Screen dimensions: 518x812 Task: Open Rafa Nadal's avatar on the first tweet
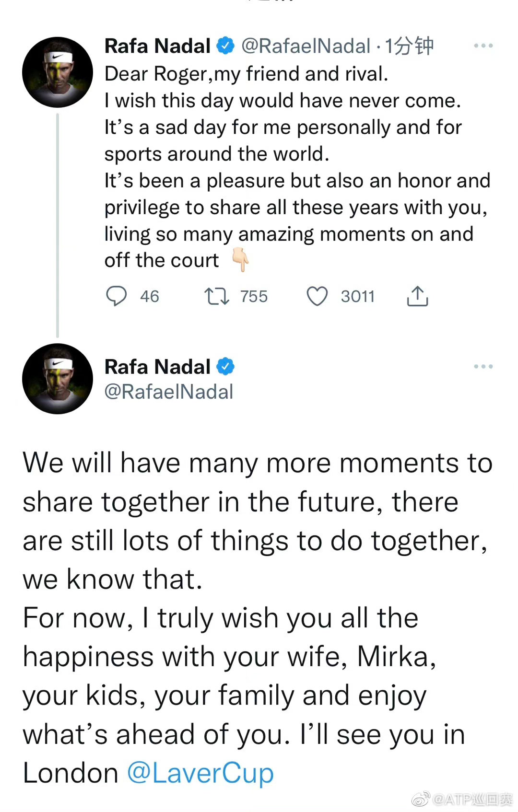tap(58, 72)
